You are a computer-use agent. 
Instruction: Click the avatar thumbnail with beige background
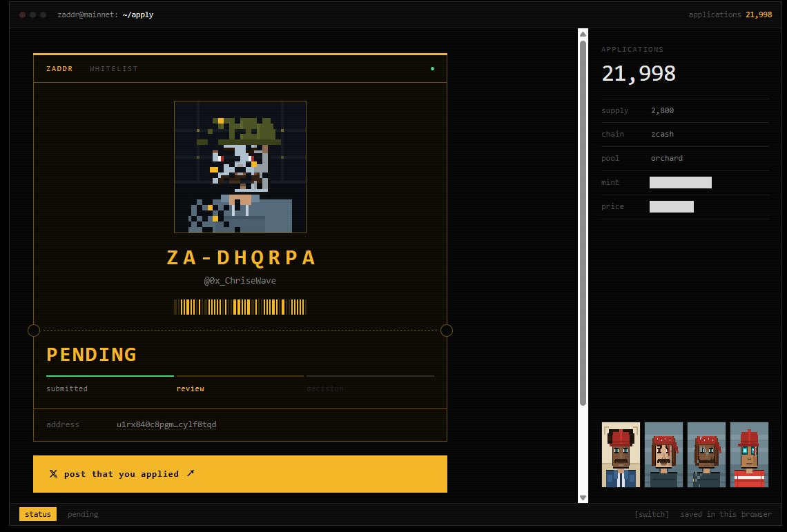[621, 455]
